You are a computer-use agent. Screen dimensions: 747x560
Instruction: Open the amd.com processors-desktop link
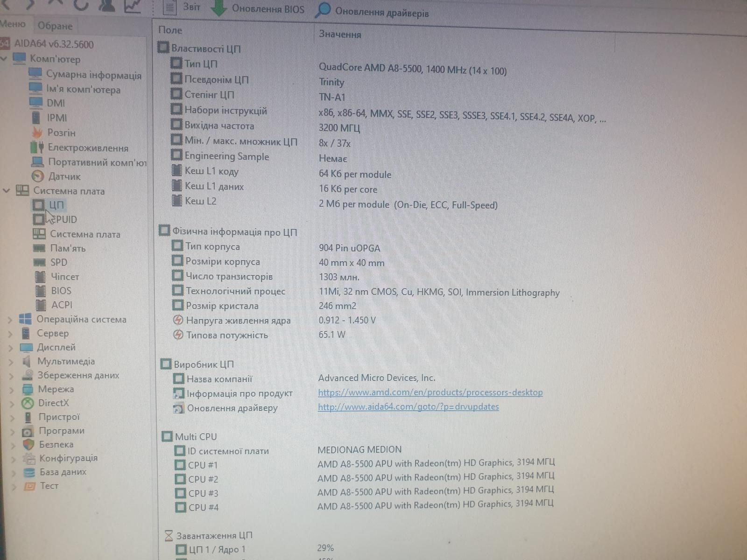[430, 392]
